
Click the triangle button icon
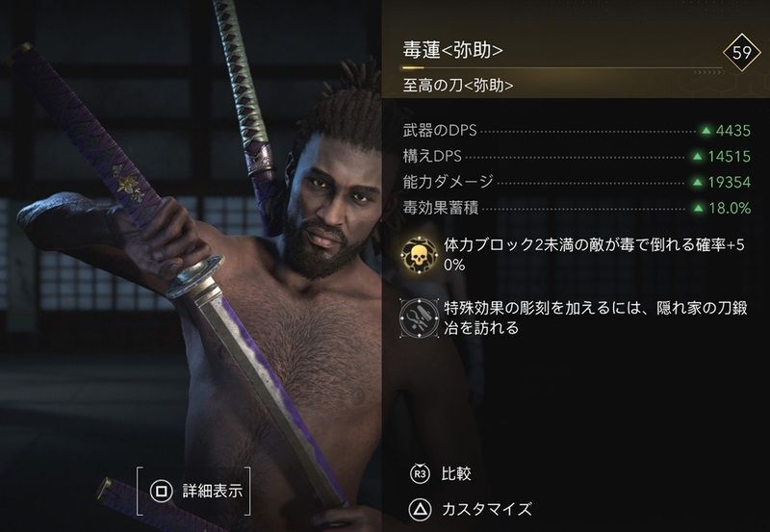(x=420, y=510)
